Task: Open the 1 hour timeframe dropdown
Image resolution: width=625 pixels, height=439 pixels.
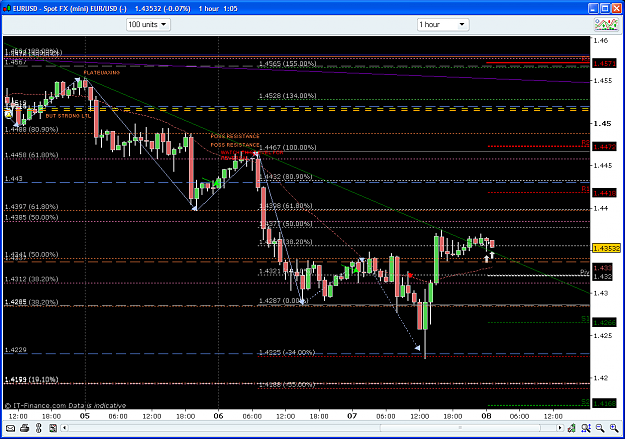Action: (442, 25)
